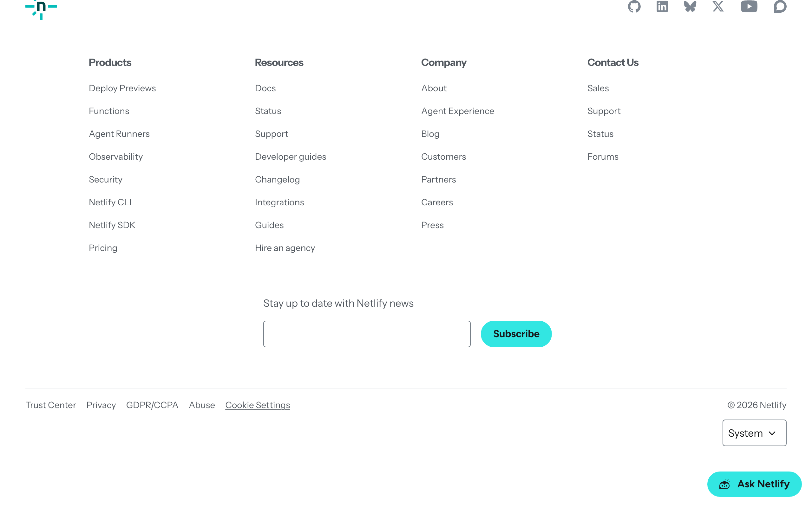
Task: Go to Deploy Previews product page
Action: (122, 88)
